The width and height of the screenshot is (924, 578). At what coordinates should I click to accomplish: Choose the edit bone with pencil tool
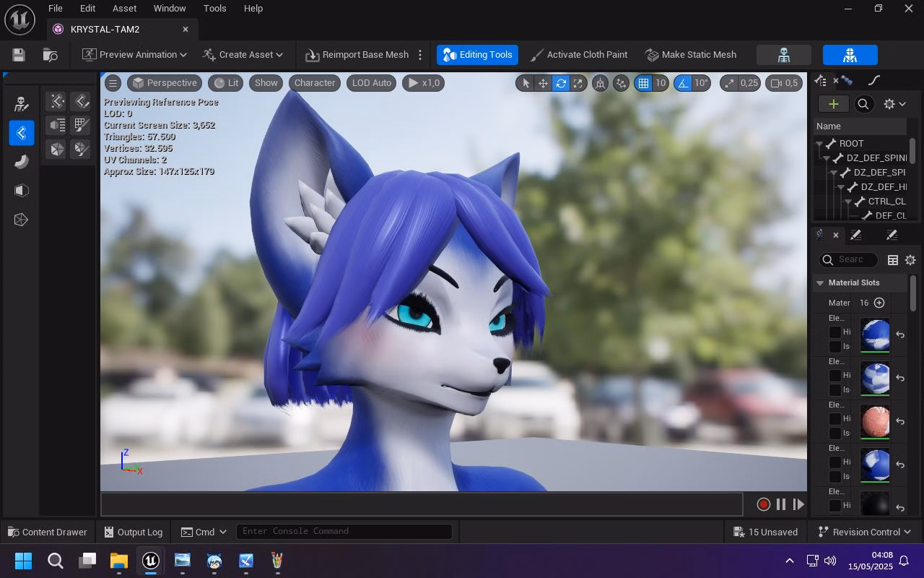pyautogui.click(x=81, y=101)
